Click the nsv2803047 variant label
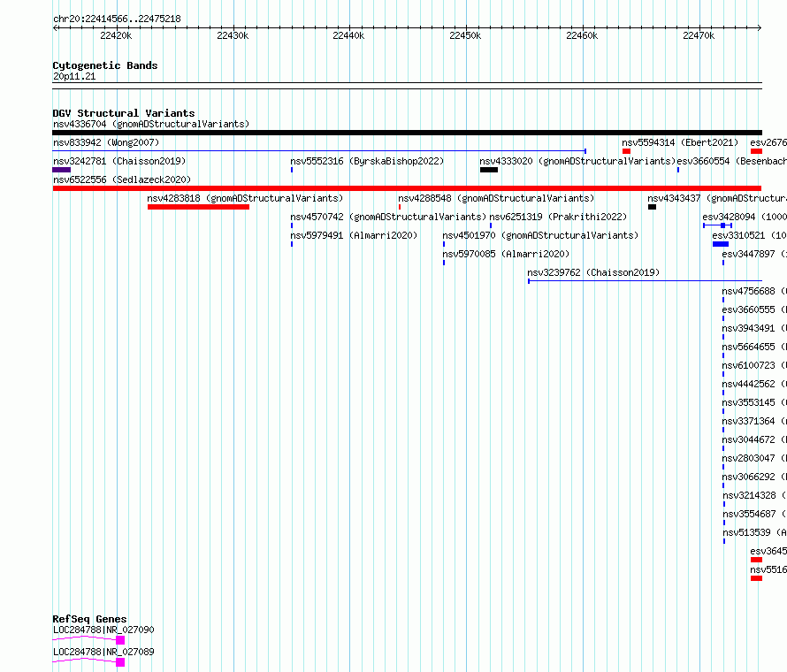This screenshot has height=672, width=787. (754, 458)
